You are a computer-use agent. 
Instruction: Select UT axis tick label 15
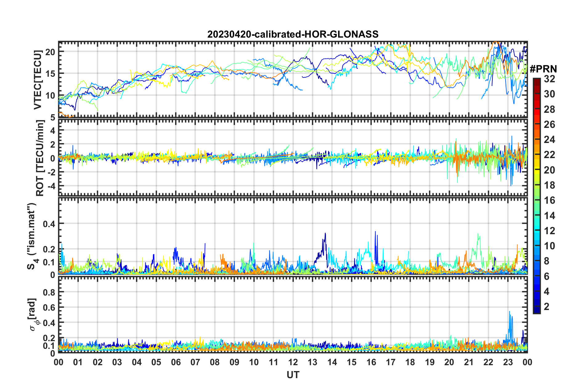pyautogui.click(x=352, y=362)
